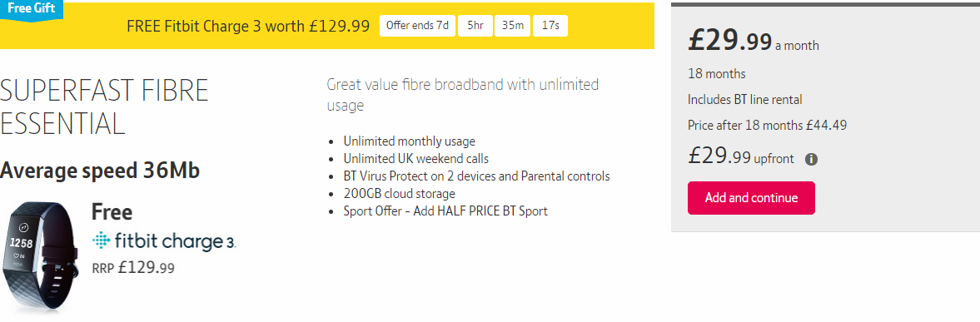Click the 'Unlimited UK weekend calls' bullet
The width and height of the screenshot is (980, 322).
[x=416, y=158]
